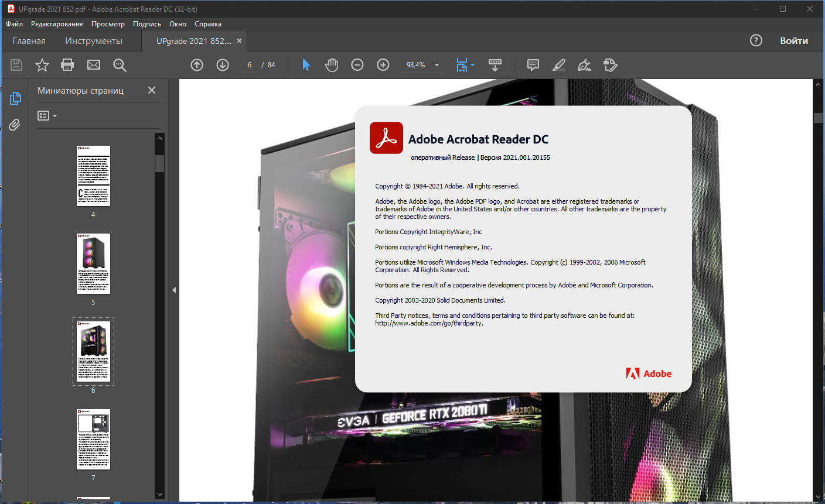Open the Sign document pen tool
This screenshot has height=504, width=825.
click(x=585, y=65)
